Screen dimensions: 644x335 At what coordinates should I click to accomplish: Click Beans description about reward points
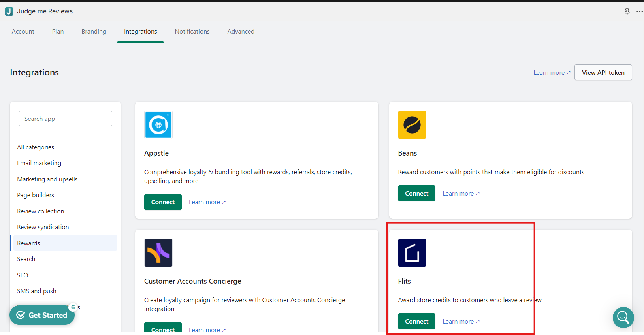coord(491,172)
